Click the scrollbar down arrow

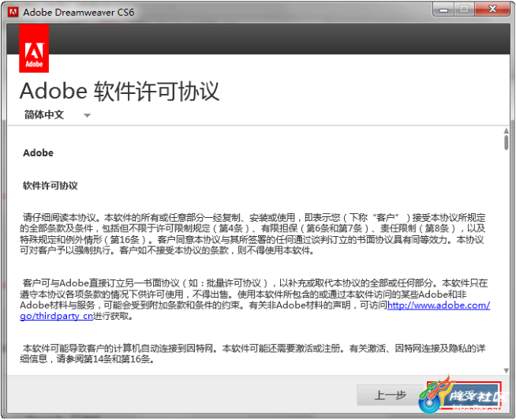tap(506, 370)
